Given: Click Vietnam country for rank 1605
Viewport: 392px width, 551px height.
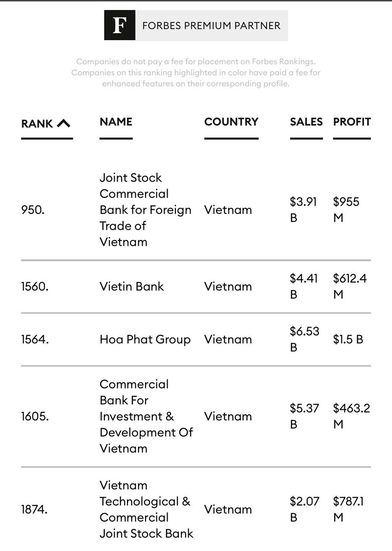Looking at the screenshot, I should (x=228, y=416).
